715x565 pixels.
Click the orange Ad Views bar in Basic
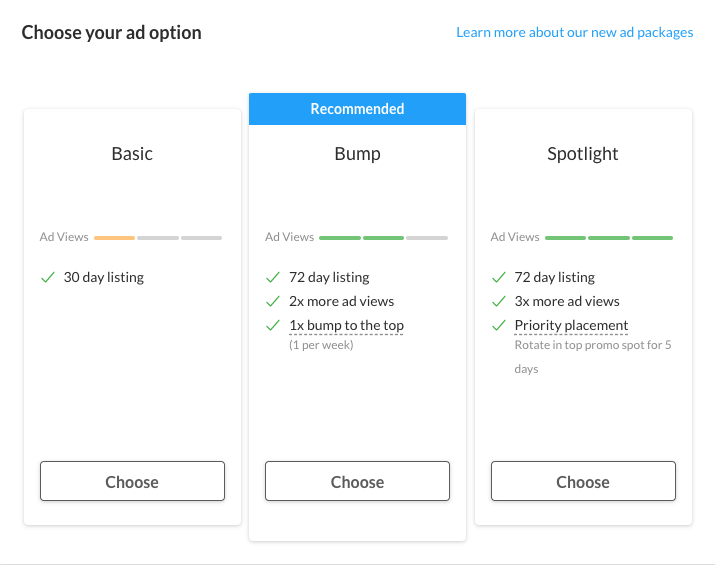(x=114, y=238)
